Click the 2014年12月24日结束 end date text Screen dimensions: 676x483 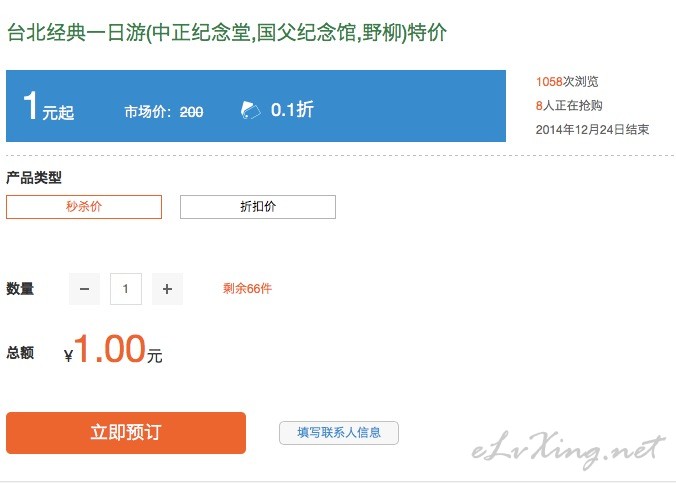click(x=592, y=130)
